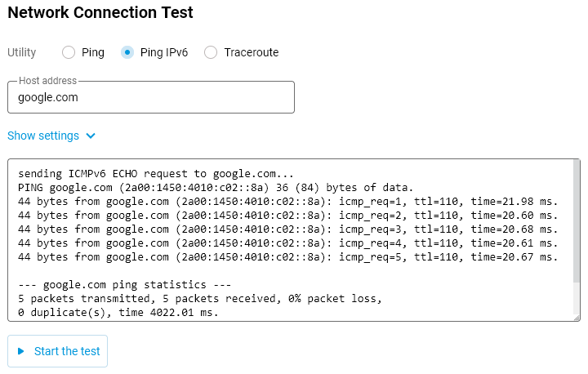Click the Ping label text

93,52
